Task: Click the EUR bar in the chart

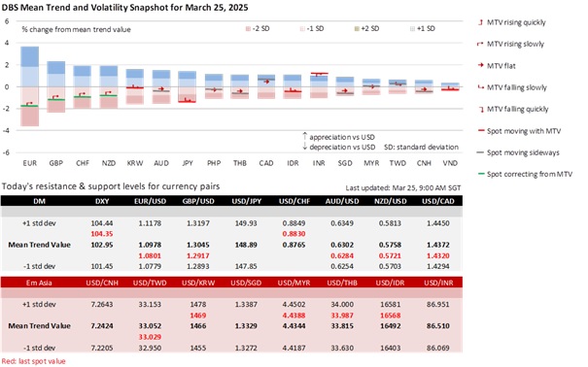Action: pos(29,86)
